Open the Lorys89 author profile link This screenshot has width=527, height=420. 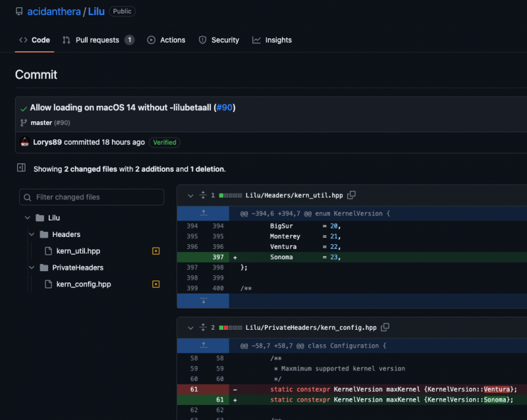tap(47, 142)
